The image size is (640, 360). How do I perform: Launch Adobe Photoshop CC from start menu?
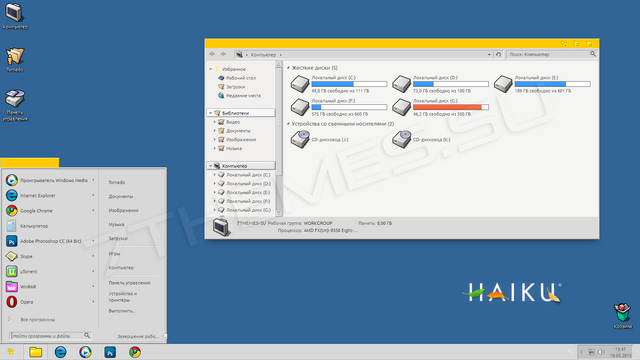(50, 241)
